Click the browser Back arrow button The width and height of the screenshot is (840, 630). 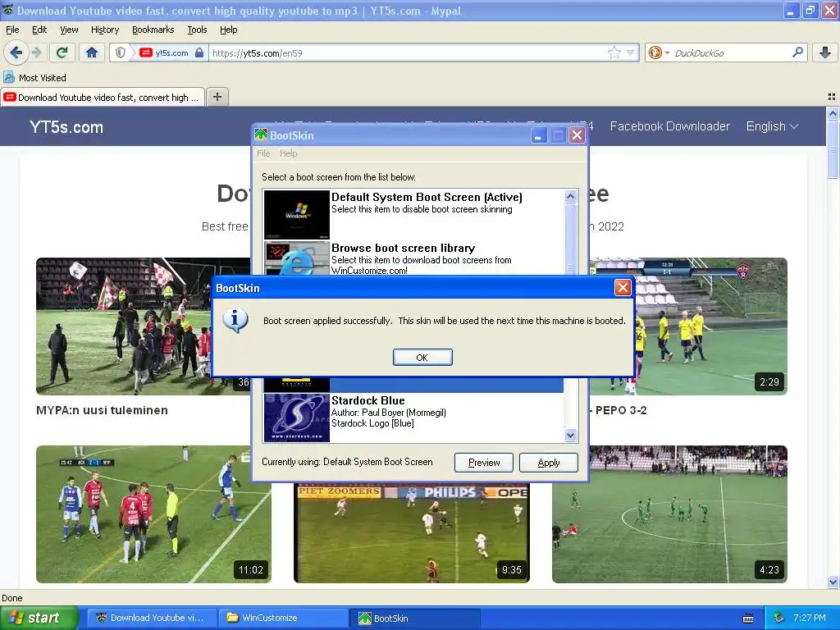pos(16,52)
